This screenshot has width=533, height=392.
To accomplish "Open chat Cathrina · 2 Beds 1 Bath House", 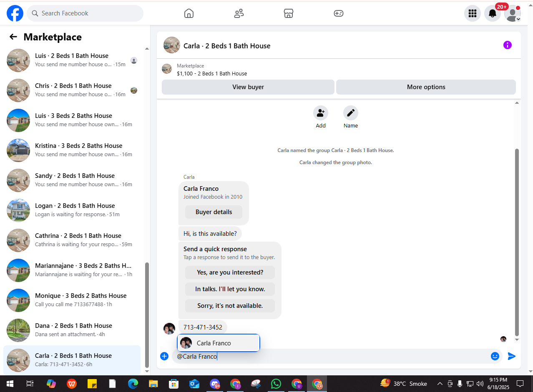I will [72, 240].
